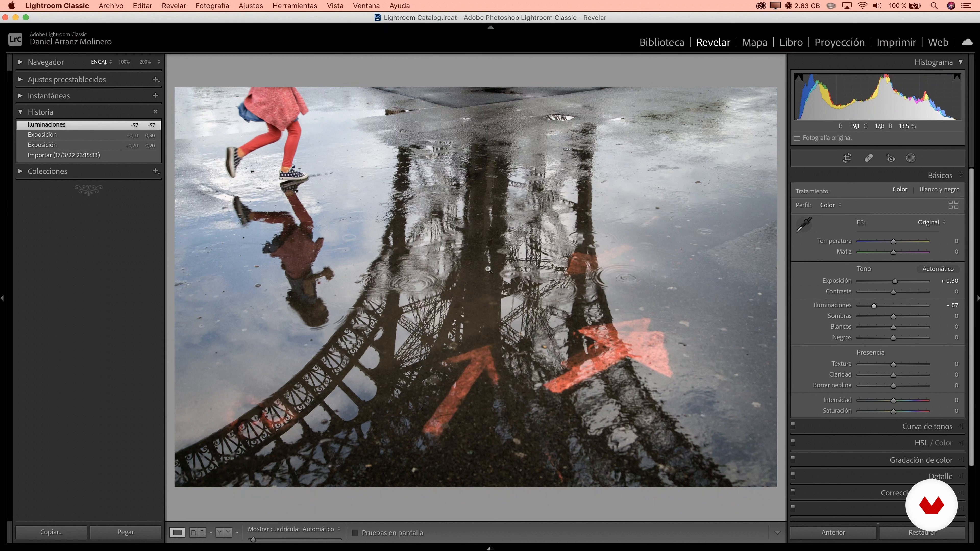
Task: Open the toolbar options triangle dropdown
Action: (777, 533)
